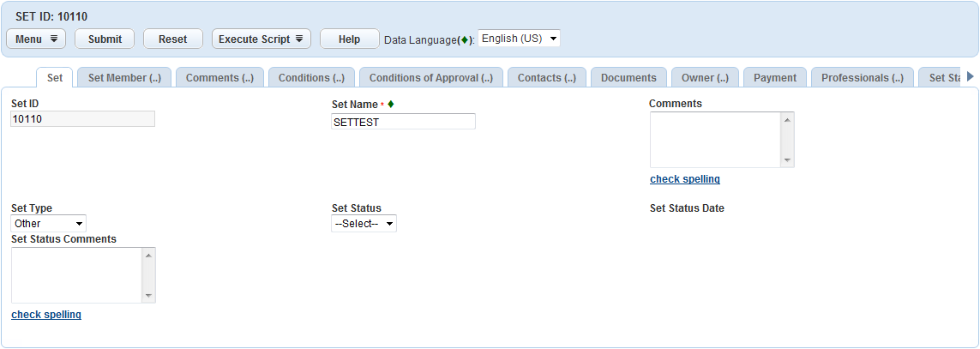Switch to the Set Member tab

pos(124,78)
